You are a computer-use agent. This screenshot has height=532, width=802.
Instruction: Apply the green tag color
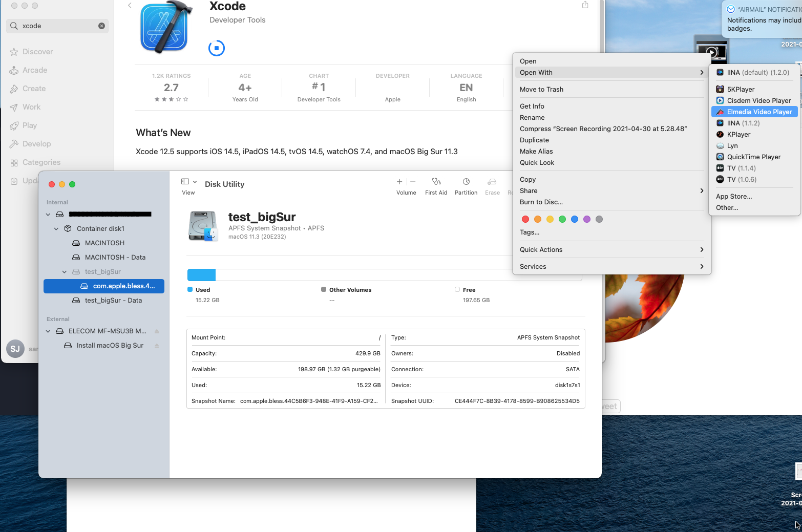tap(562, 219)
